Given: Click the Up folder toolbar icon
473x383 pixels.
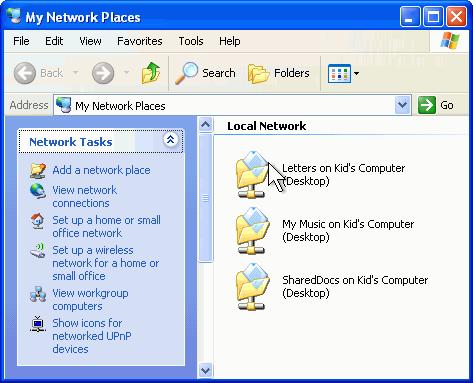Looking at the screenshot, I should pos(151,73).
